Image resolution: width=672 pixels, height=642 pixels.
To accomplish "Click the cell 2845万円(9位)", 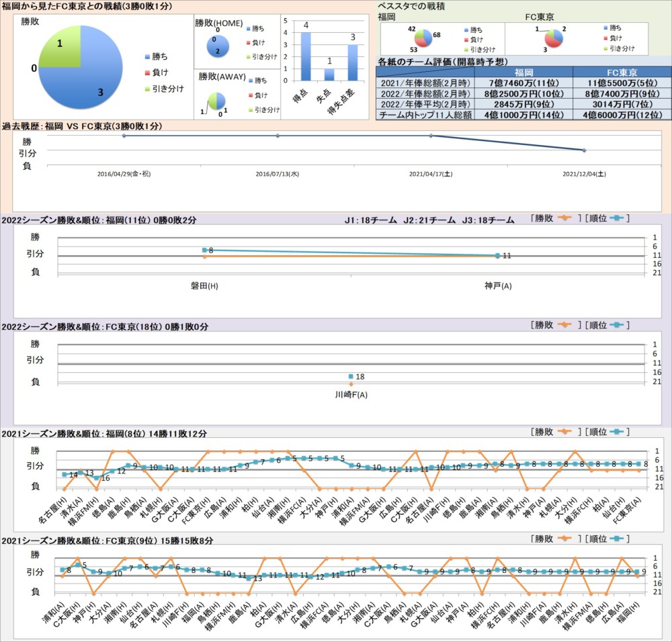I will 523,104.
